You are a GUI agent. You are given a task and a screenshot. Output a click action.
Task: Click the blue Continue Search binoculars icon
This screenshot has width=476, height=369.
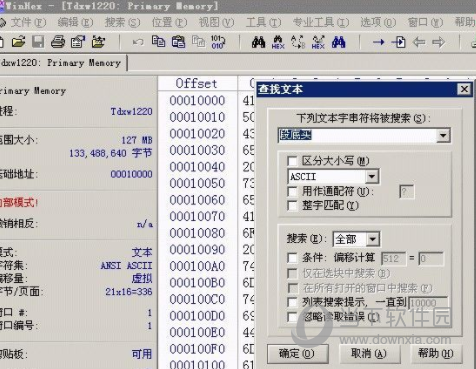pos(338,42)
